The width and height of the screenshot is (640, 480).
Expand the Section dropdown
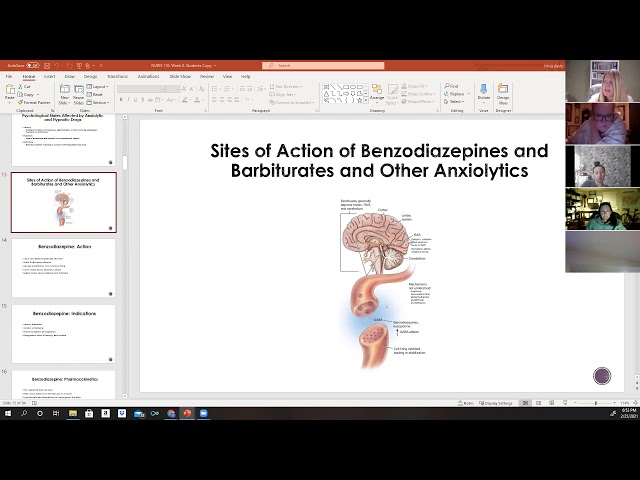coord(98,102)
